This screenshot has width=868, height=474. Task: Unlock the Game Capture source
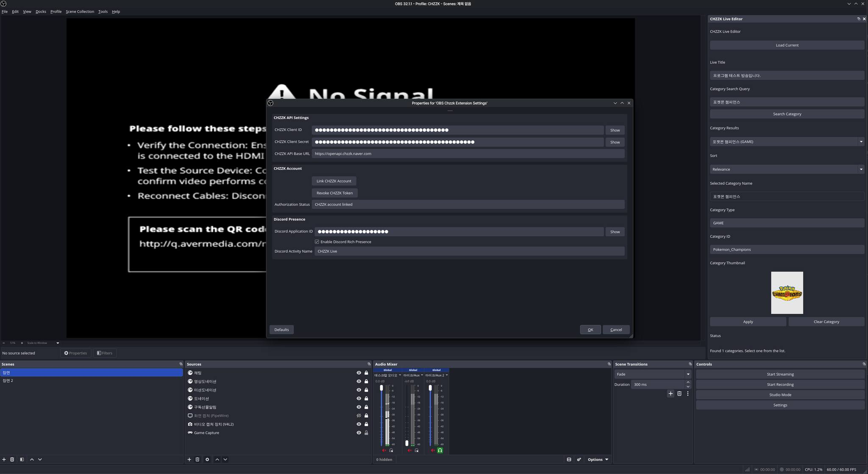(x=366, y=433)
